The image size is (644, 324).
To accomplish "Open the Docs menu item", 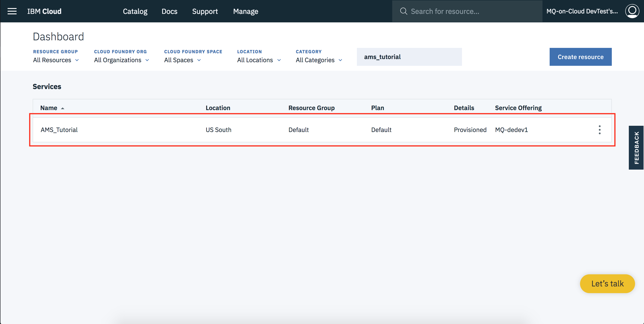I will [169, 11].
